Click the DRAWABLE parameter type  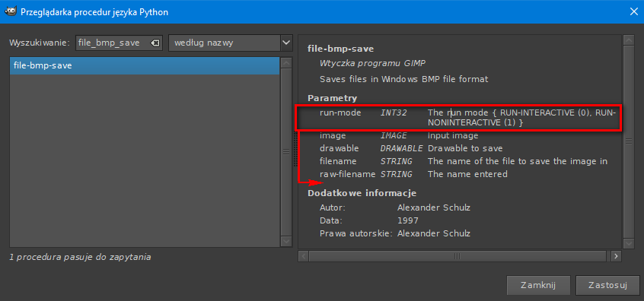pos(401,148)
